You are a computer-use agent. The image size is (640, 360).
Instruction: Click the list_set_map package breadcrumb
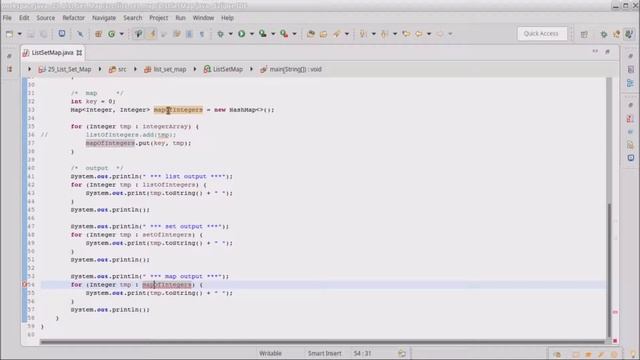pos(165,69)
